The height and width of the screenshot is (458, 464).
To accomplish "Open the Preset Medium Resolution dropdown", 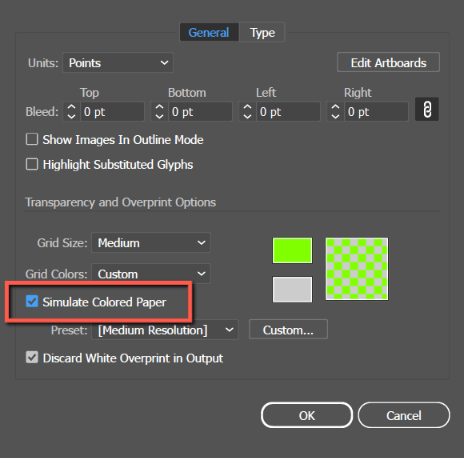I will 165,330.
